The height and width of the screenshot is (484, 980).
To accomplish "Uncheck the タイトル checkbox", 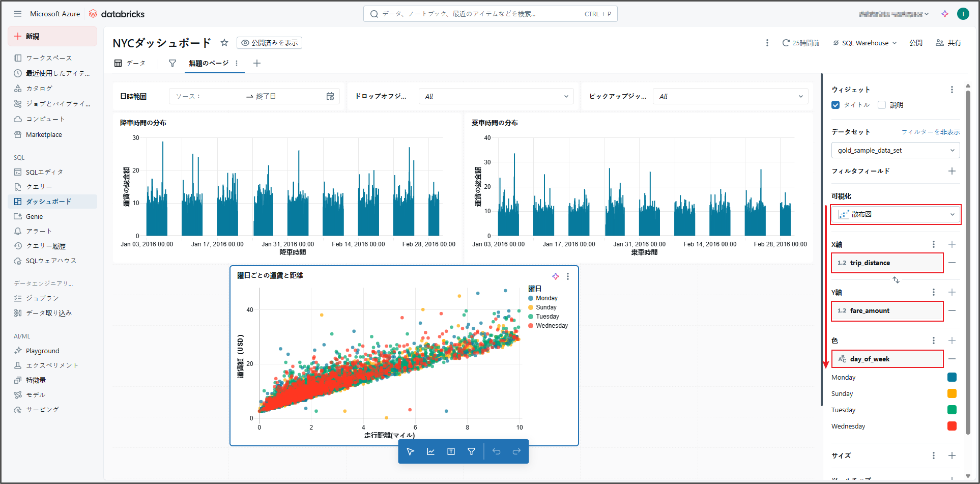I will click(x=835, y=105).
